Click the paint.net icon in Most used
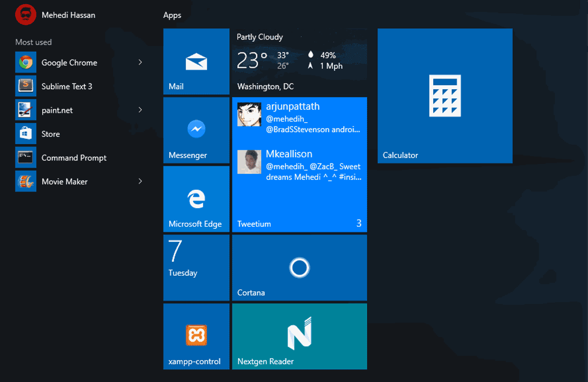 tap(26, 110)
